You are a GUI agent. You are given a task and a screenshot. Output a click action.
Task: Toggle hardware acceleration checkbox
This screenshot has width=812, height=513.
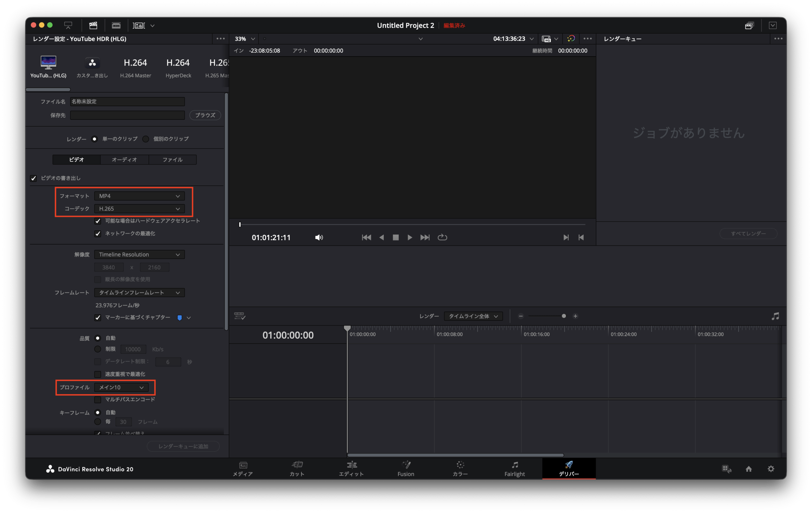98,221
